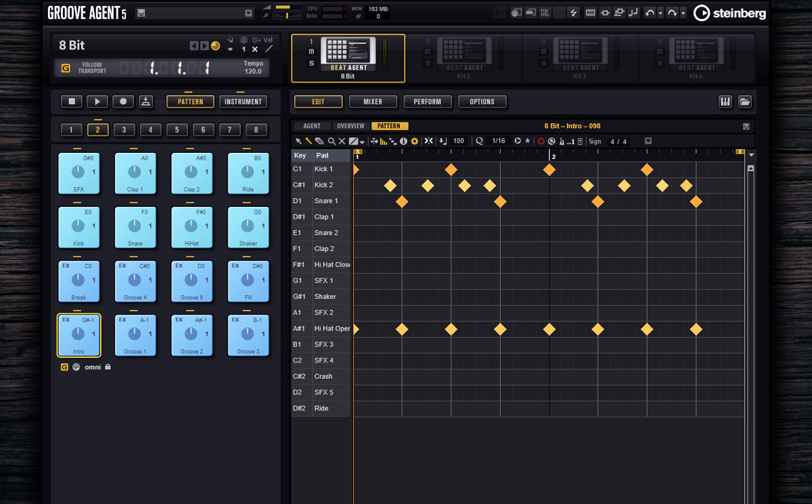Click the orange gear settings icon
The width and height of the screenshot is (812, 504).
click(x=415, y=141)
